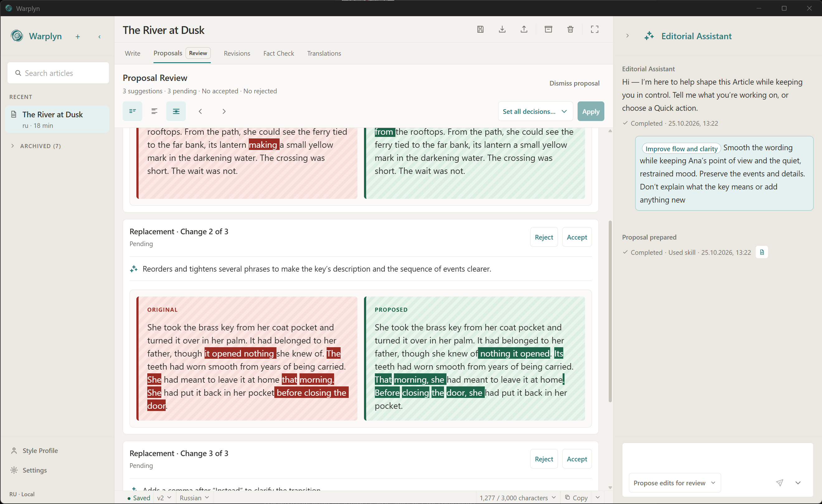Click the Warplyn logo in sidebar
Screen dimensions: 822x504
[x=17, y=36]
